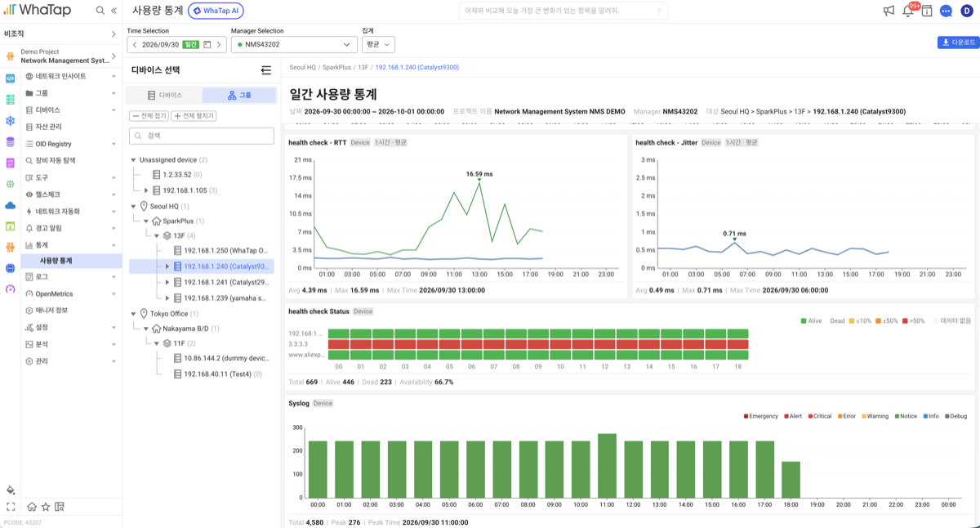Screen dimensions: 980x528
Task: Select 사용량 통계 menu item
Action: (70, 261)
